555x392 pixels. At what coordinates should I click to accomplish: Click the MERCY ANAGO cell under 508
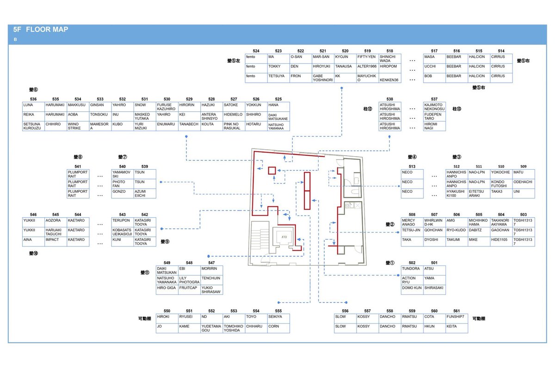(x=412, y=223)
